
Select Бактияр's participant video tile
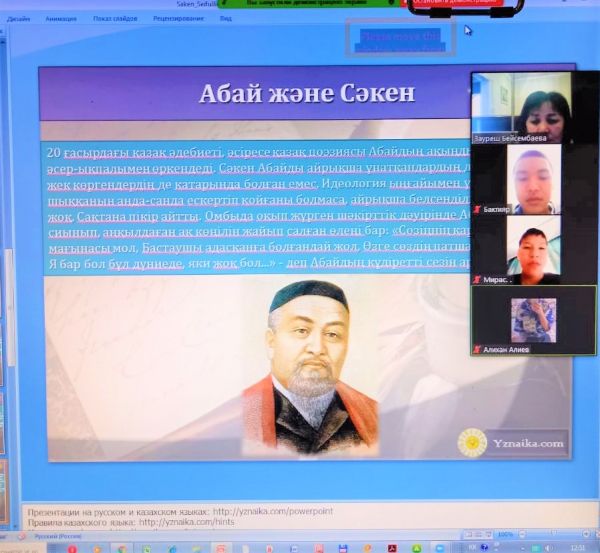(533, 178)
